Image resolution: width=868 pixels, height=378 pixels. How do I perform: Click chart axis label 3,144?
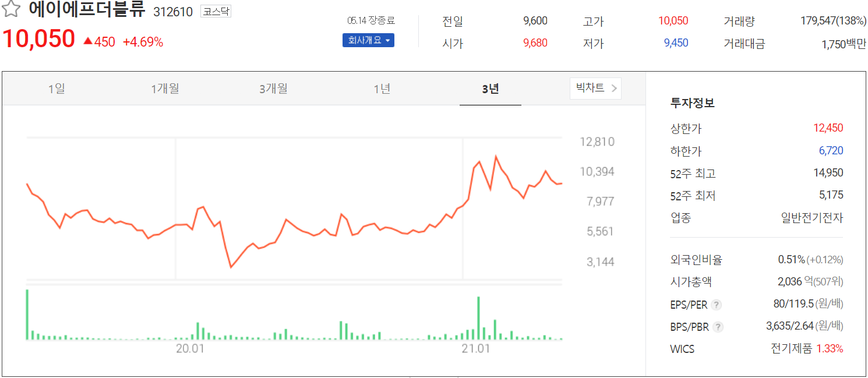601,262
